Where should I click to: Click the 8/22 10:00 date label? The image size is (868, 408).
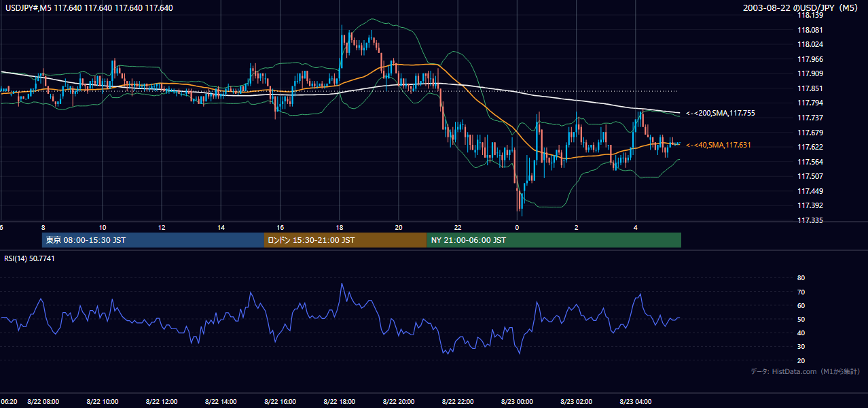[x=103, y=402]
